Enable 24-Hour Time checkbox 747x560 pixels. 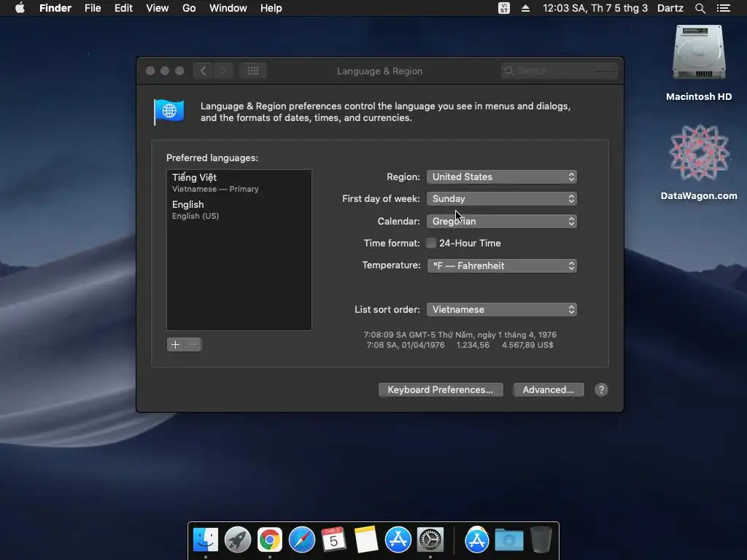click(x=430, y=244)
